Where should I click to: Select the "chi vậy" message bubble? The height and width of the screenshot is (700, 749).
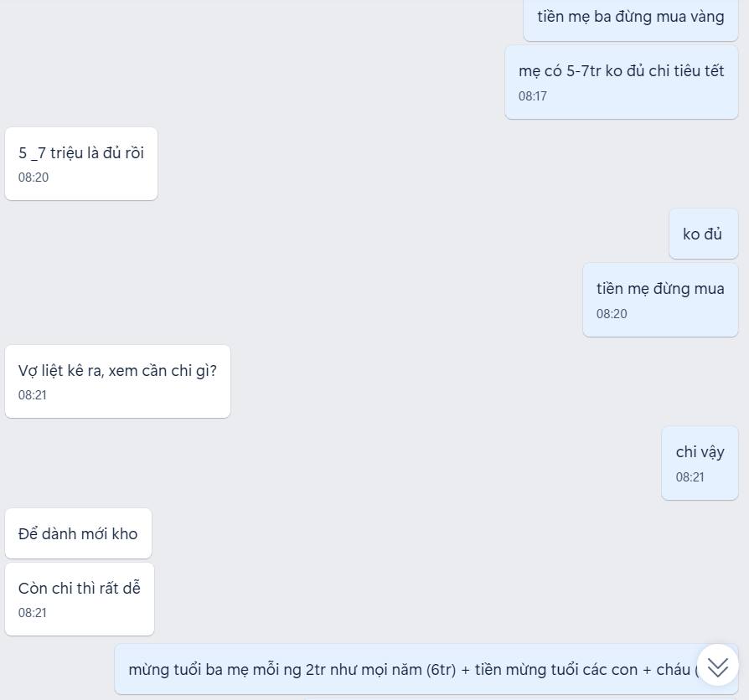700,463
